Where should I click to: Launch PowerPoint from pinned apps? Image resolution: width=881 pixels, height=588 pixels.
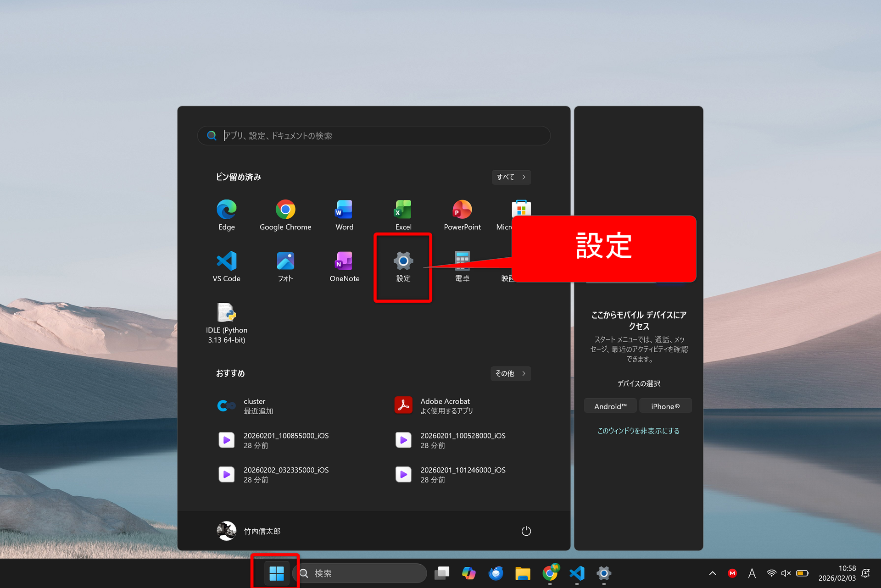tap(462, 215)
